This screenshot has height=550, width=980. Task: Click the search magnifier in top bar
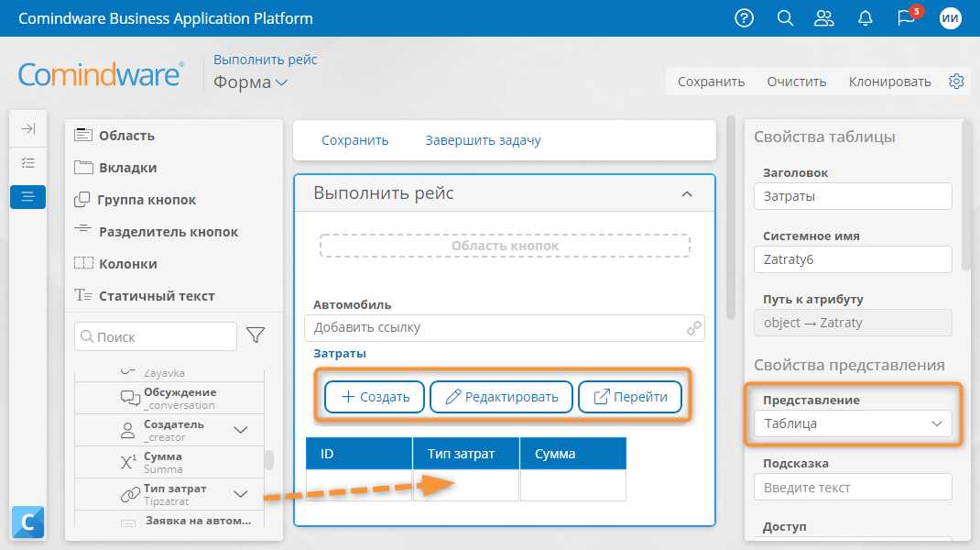tap(785, 18)
